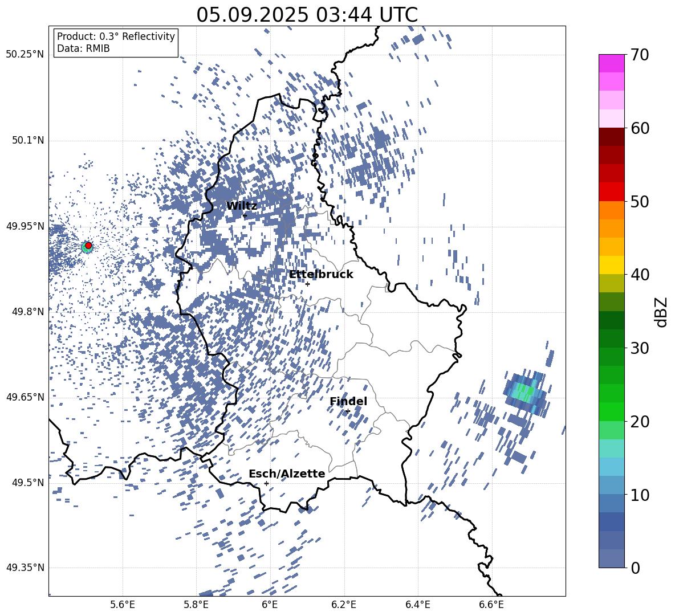Click the Findel station cross marker

[x=348, y=411]
